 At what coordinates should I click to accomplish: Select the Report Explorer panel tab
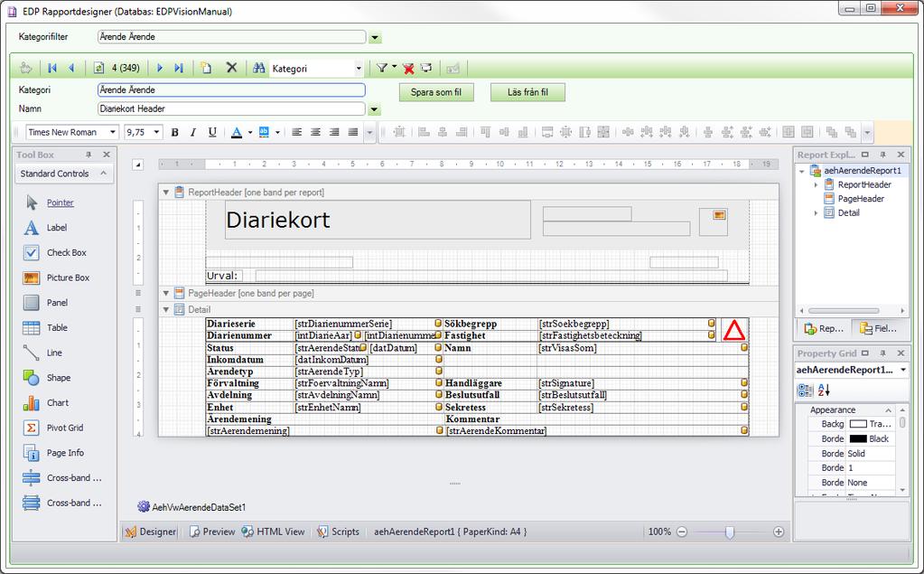(824, 329)
